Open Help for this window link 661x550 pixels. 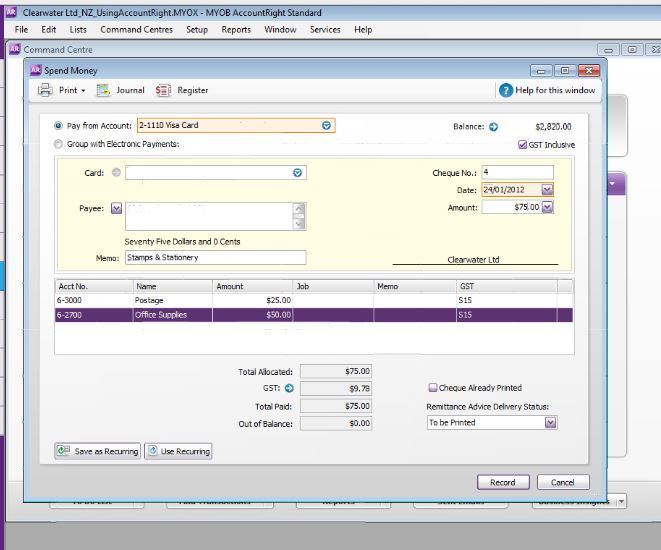(x=555, y=90)
